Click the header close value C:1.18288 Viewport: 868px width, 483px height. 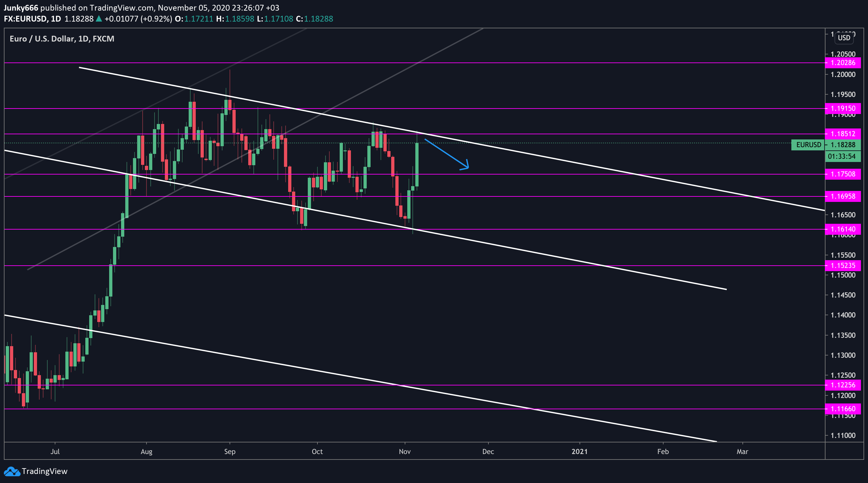pos(315,19)
